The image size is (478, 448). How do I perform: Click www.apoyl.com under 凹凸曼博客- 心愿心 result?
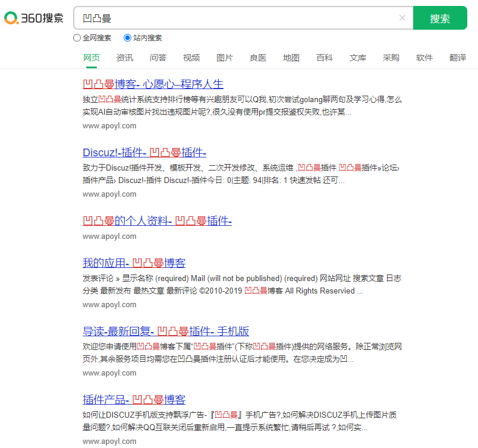(109, 126)
